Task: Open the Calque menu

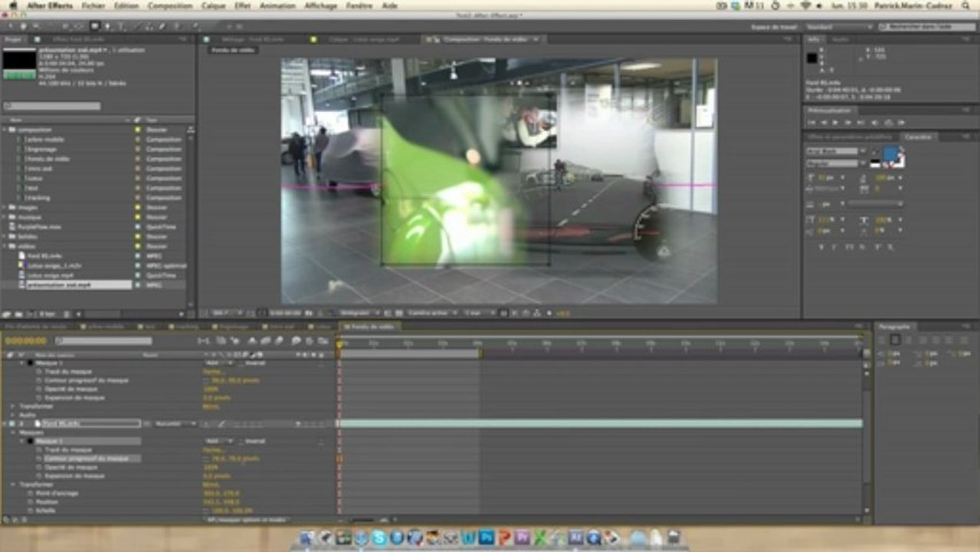Action: tap(213, 5)
